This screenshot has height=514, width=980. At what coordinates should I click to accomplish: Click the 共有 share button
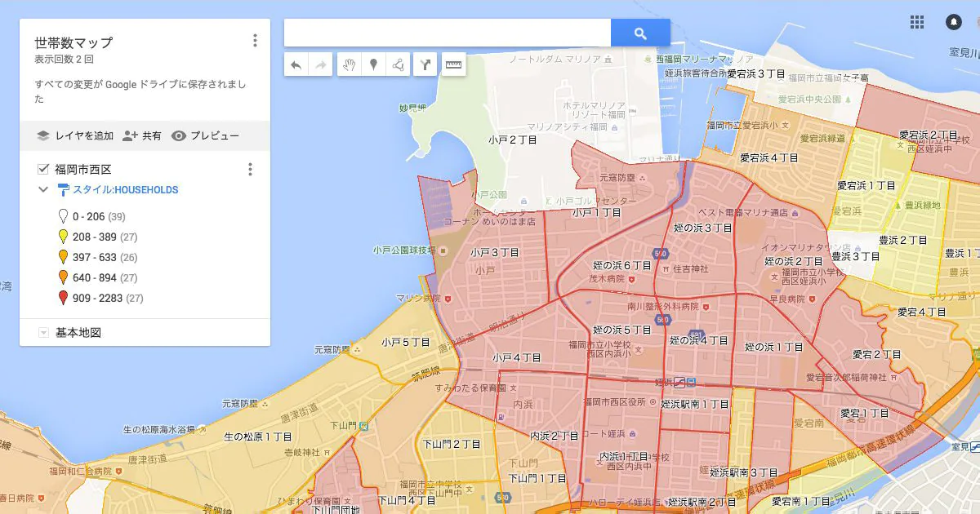tap(142, 136)
